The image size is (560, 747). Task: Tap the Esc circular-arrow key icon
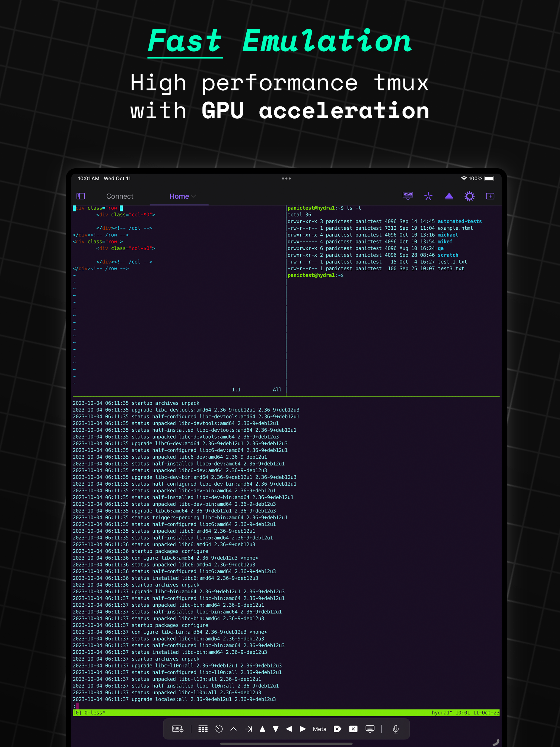point(219,729)
